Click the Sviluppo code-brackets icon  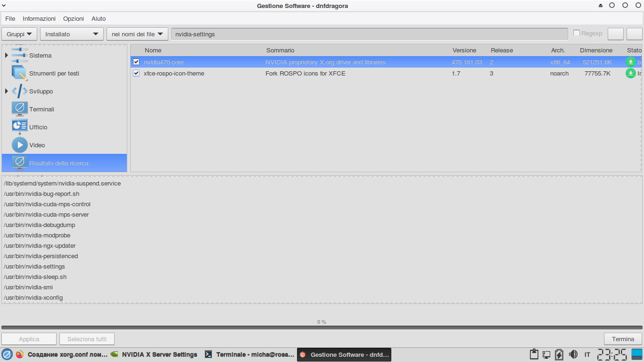[19, 91]
